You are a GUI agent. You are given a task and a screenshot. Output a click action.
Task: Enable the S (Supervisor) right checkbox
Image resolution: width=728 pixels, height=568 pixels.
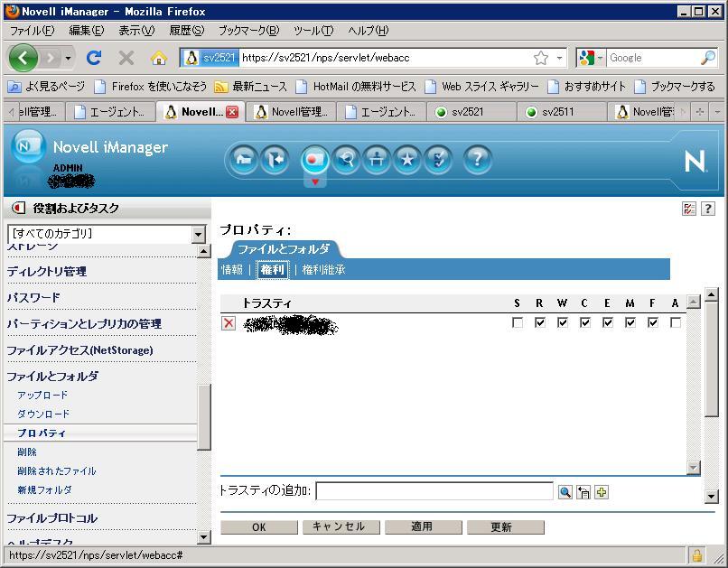518,322
